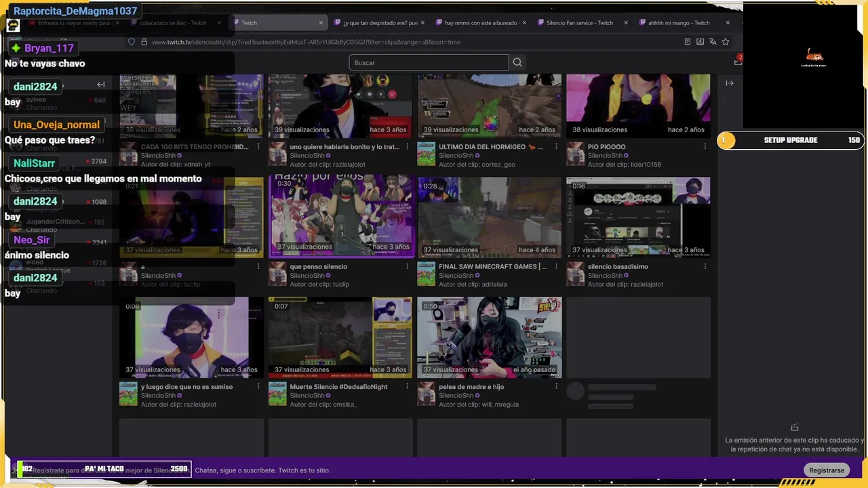The width and height of the screenshot is (868, 488).
Task: Open options menu for 'PIO PIOOOO' clip
Action: pyautogui.click(x=705, y=146)
